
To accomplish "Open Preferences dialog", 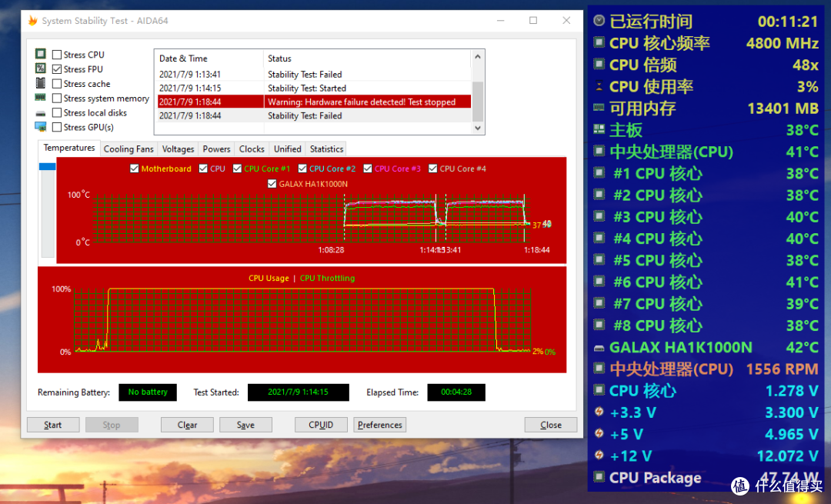I will (x=379, y=425).
